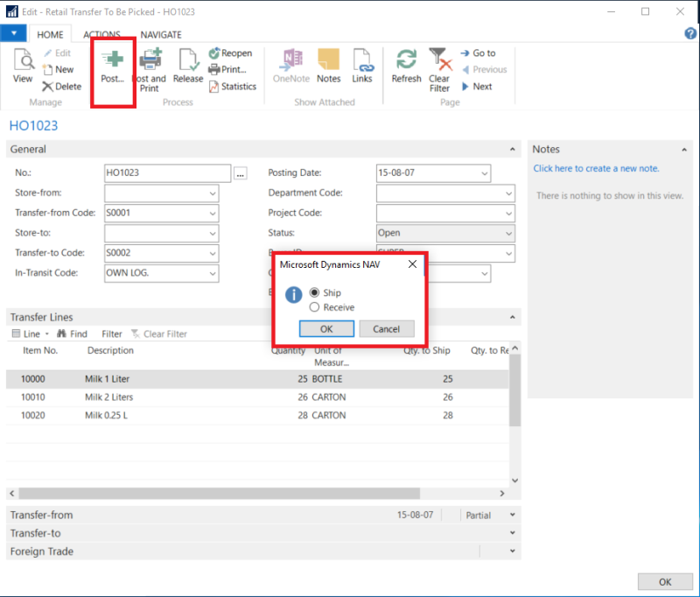
Task: Click here to create a new note
Action: (594, 167)
